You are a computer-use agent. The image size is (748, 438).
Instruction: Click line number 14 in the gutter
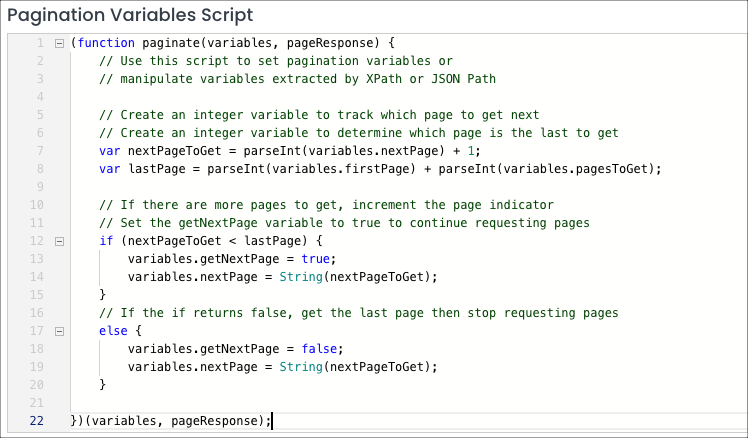point(36,277)
